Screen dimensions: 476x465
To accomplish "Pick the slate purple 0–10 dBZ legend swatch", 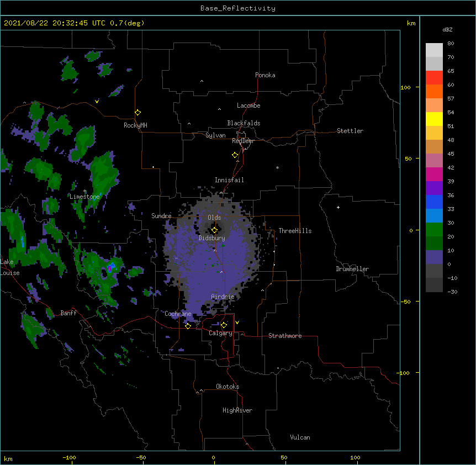I will tap(434, 257).
